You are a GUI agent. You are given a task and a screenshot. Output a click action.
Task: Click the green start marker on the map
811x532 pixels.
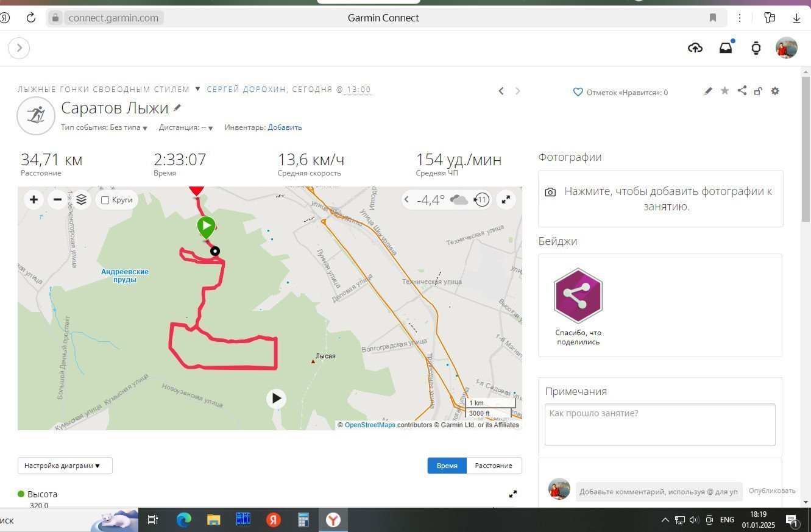(207, 228)
